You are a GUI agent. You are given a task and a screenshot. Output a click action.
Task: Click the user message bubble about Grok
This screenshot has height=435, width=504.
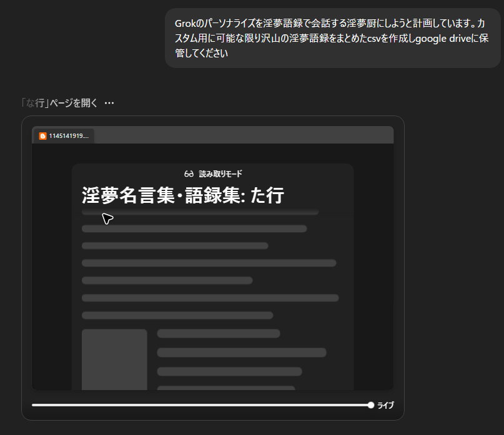pos(332,38)
